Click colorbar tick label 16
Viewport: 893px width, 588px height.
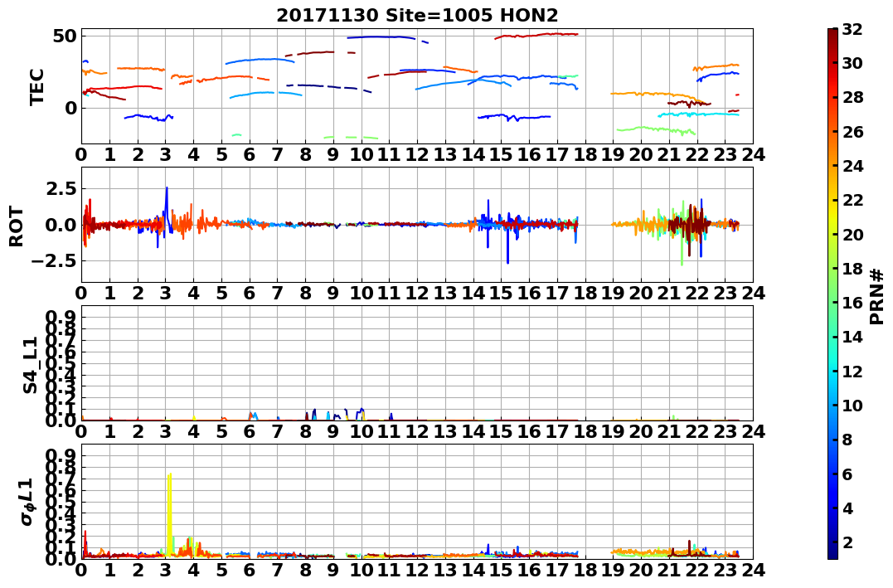tap(852, 303)
